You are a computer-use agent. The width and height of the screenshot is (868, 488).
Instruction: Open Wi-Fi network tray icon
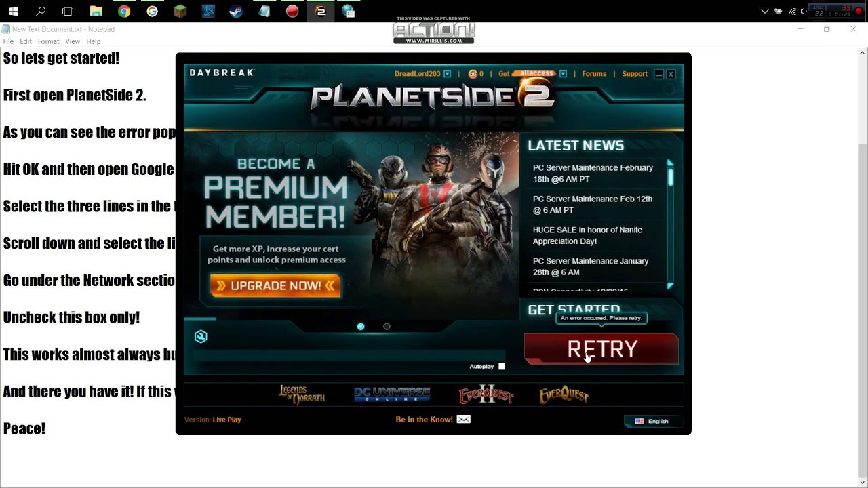(x=792, y=11)
